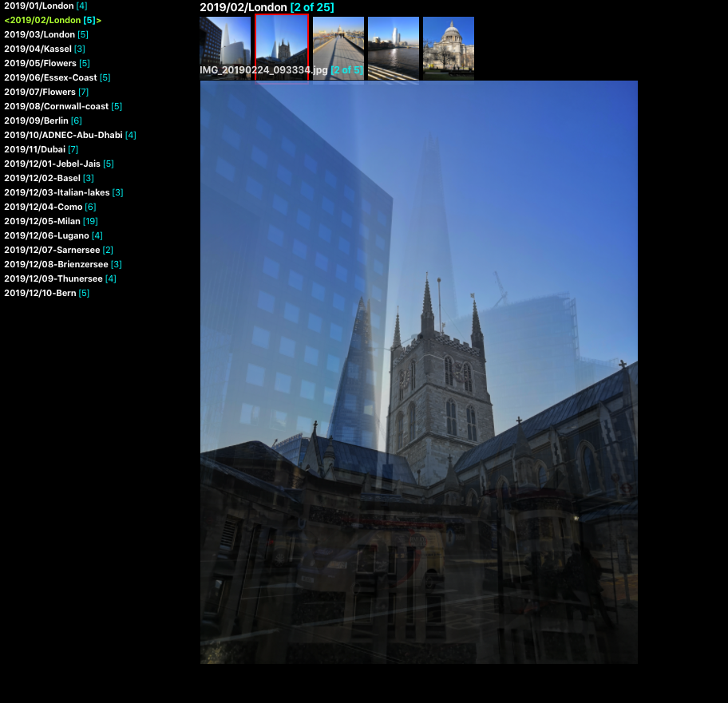Screen dimensions: 728x703
Task: Open the 2019/06/Essex-Coast album
Action: [57, 78]
